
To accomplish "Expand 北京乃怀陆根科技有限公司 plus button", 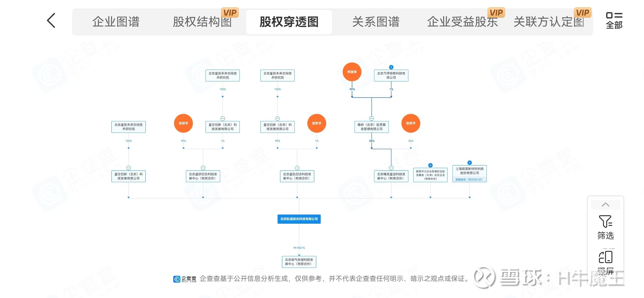I will (x=391, y=67).
